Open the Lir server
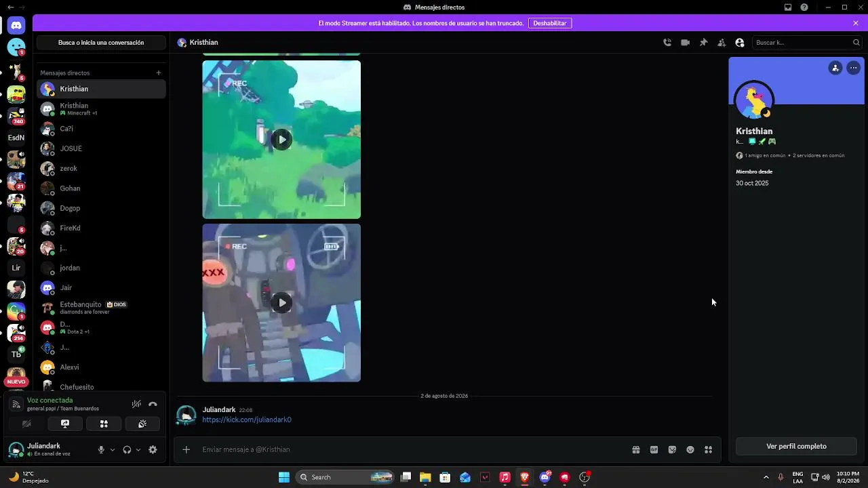This screenshot has width=868, height=488. pos(16,268)
